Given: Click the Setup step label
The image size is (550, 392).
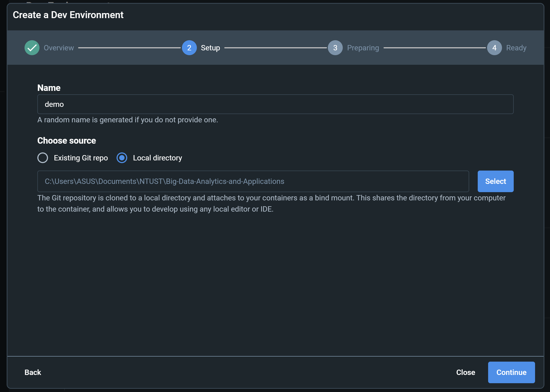Looking at the screenshot, I should point(210,48).
